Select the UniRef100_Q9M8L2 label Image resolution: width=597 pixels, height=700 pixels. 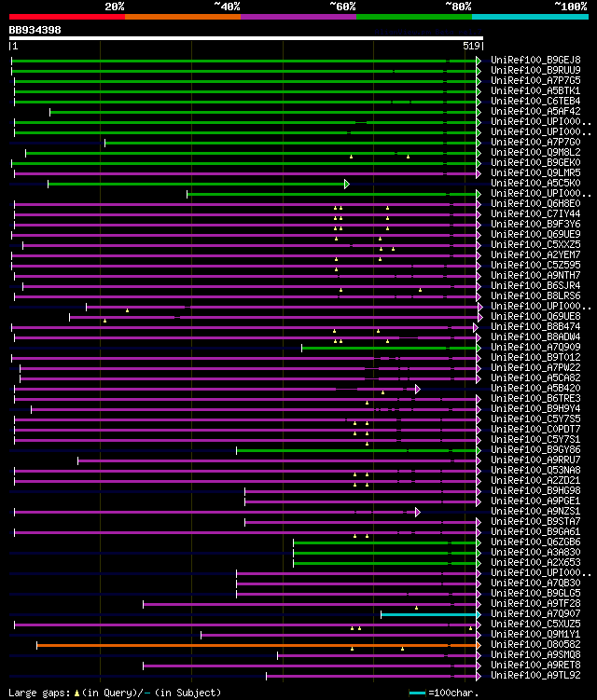pos(535,152)
